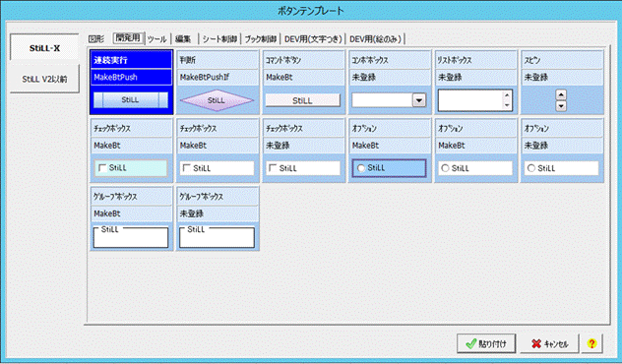This screenshot has width=622, height=364.
Task: Click 未登録 under スピン
Action: coord(536,78)
